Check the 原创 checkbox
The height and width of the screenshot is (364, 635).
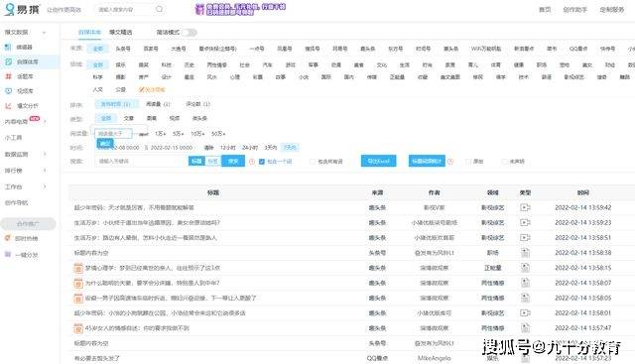click(468, 161)
